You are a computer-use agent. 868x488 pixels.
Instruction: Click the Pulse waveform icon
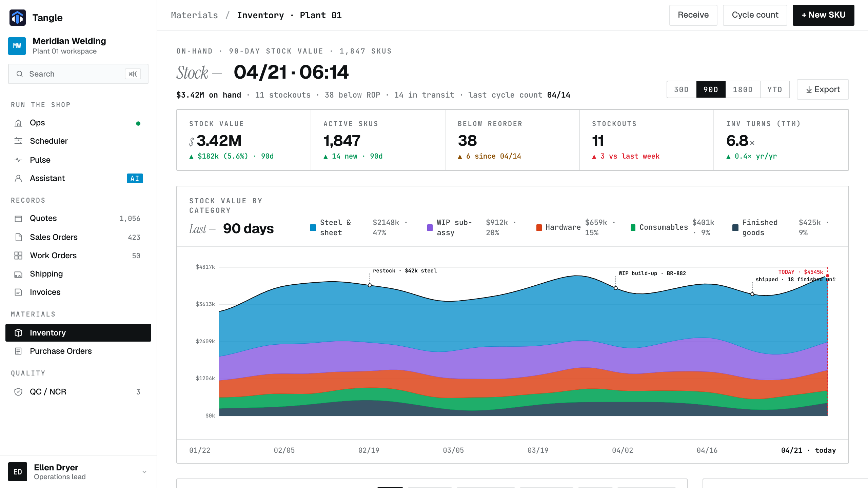tap(18, 160)
